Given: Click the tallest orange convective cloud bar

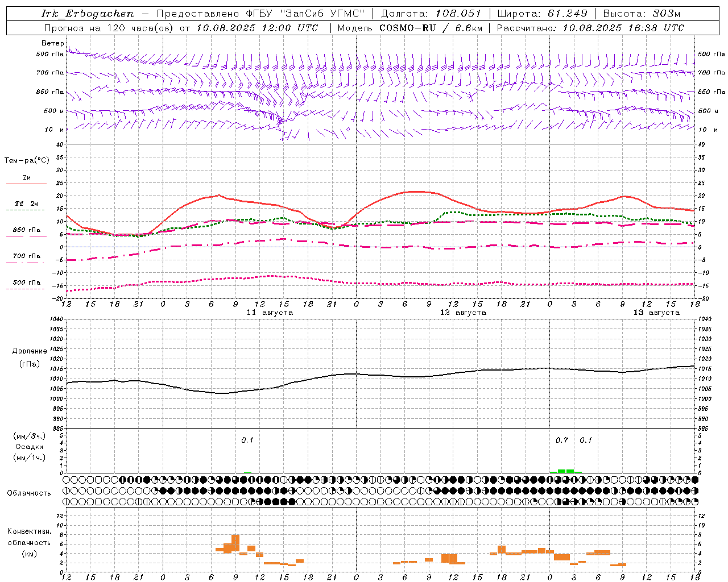Looking at the screenshot, I should (235, 542).
